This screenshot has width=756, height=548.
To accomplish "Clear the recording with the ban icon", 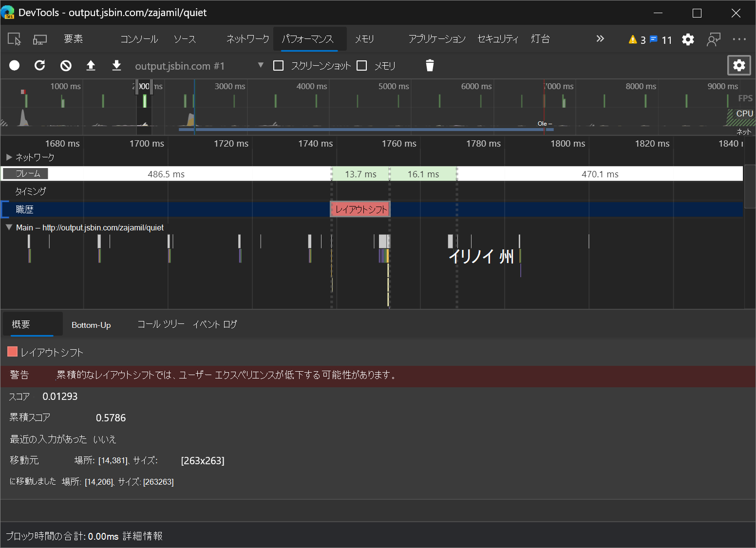I will point(66,65).
